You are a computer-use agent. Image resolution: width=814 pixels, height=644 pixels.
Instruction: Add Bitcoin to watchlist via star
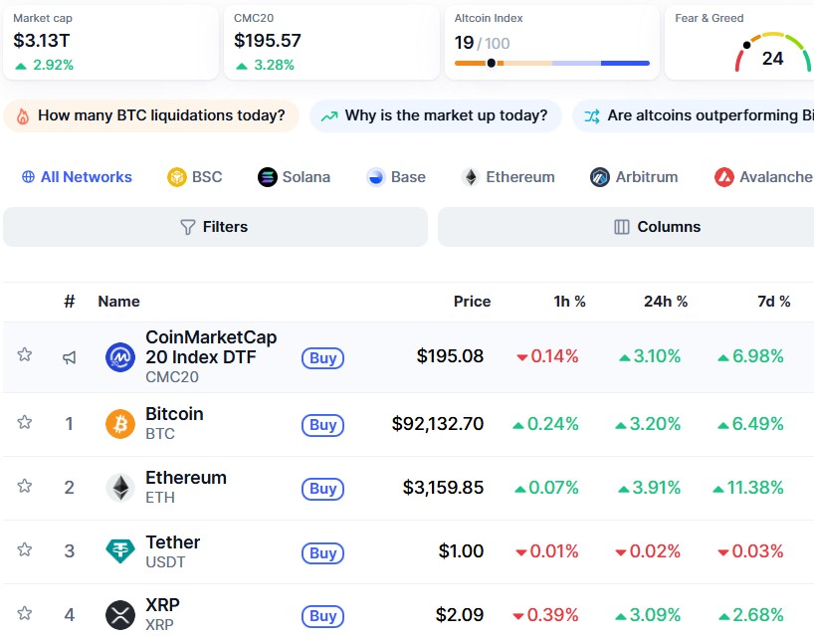tap(25, 424)
